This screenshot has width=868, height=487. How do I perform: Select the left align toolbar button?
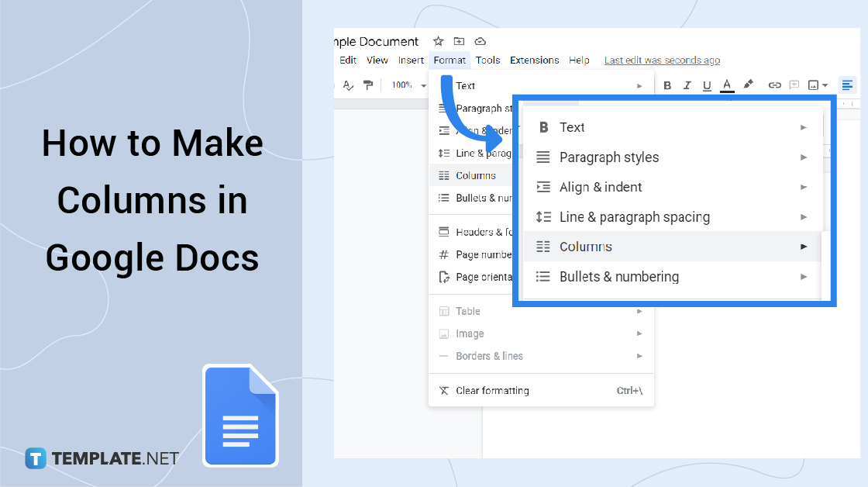pos(847,85)
